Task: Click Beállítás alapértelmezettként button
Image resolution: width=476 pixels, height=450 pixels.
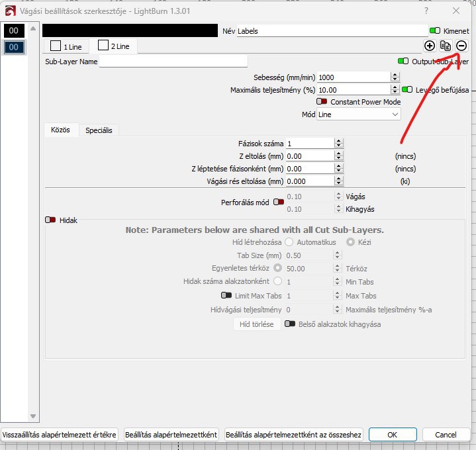Action: click(x=171, y=435)
